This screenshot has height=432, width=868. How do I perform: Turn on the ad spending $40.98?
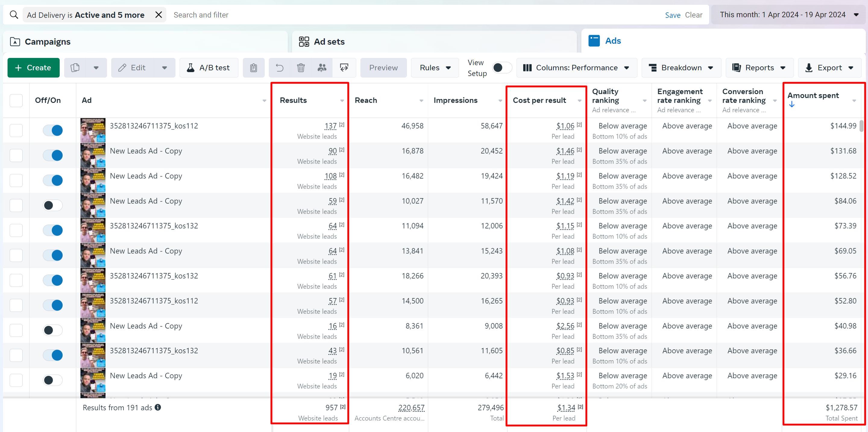[53, 330]
